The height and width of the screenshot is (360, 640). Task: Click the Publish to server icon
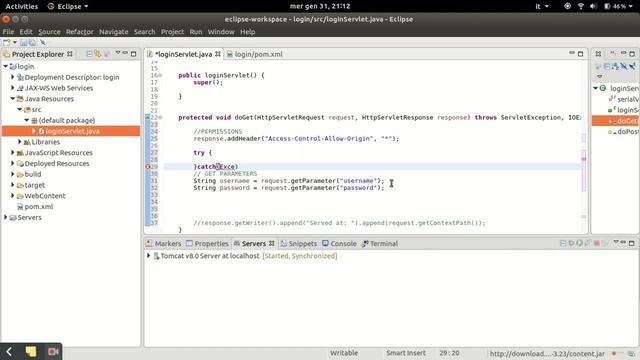[605, 243]
